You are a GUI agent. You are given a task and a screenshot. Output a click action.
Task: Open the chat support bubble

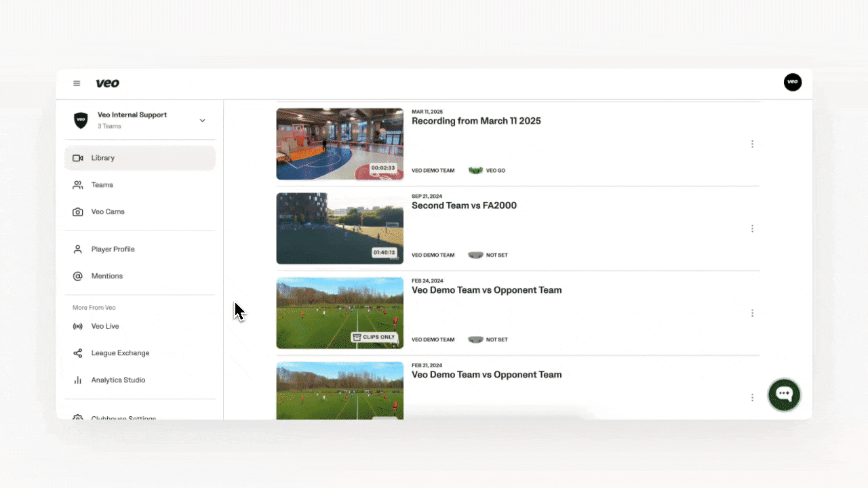click(x=785, y=394)
